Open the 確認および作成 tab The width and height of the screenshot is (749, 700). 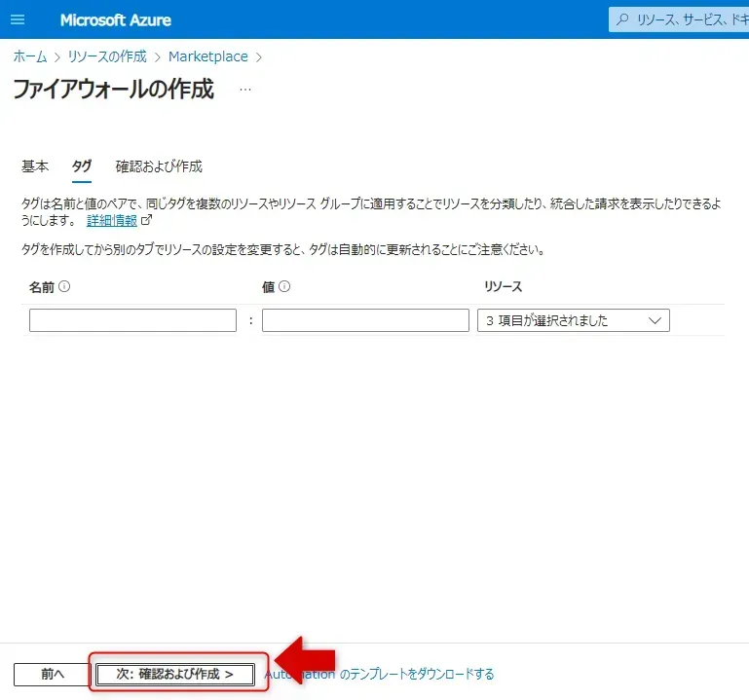[159, 166]
